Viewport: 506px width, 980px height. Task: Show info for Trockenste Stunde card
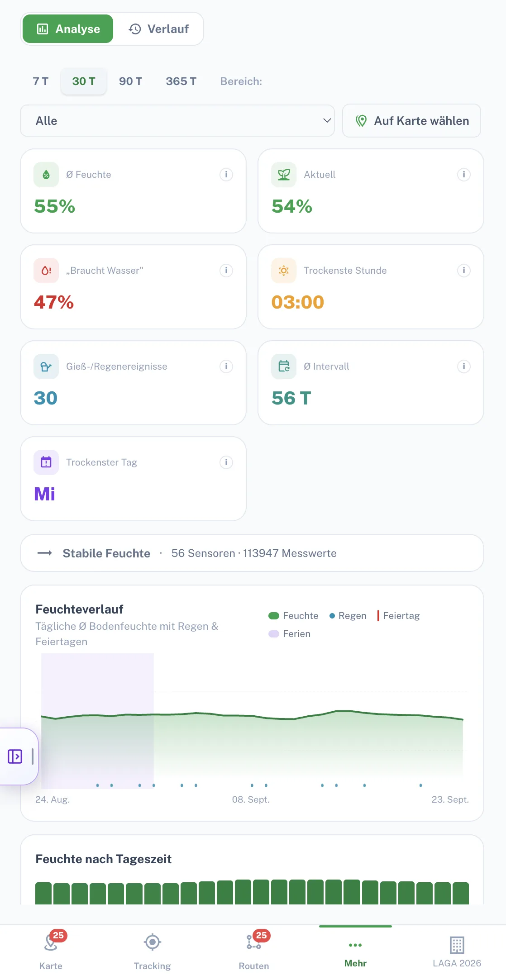point(464,271)
